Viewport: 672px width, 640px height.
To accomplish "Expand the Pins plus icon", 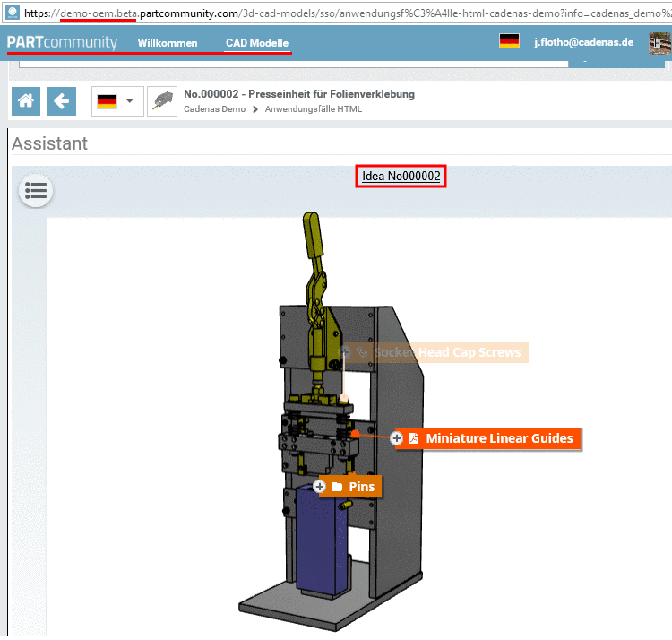I will pyautogui.click(x=319, y=487).
